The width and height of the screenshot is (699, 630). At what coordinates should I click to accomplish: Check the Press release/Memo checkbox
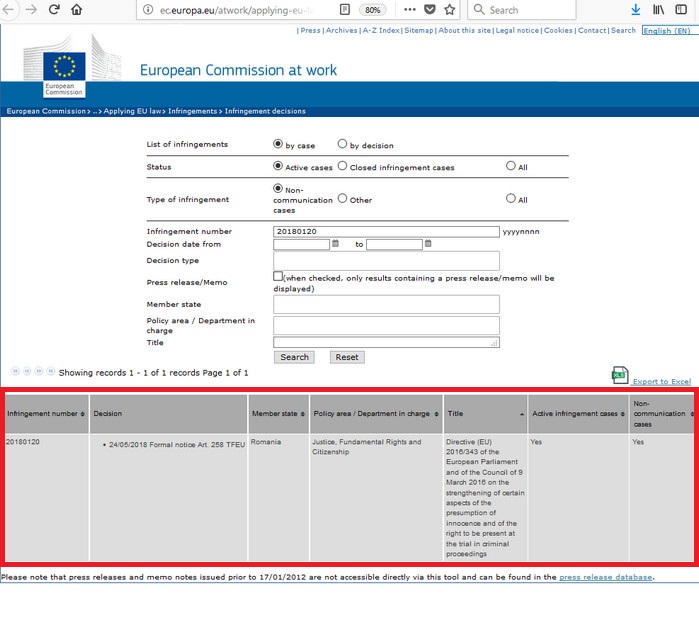click(x=278, y=276)
